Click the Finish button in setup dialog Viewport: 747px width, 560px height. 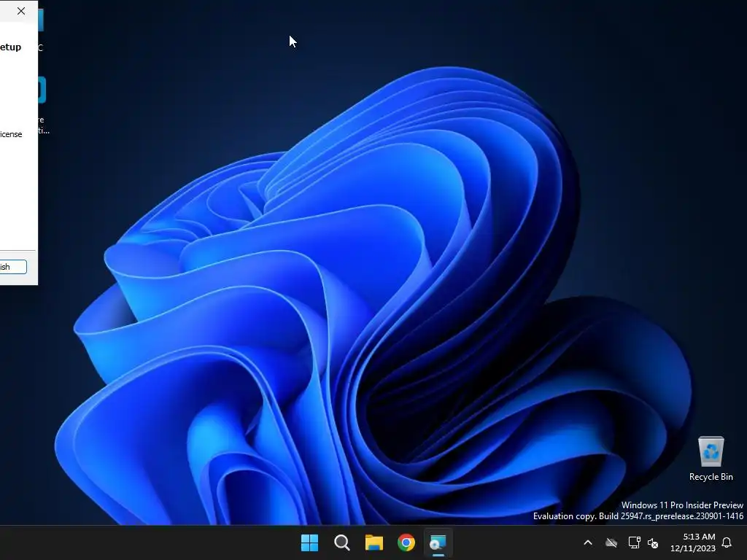13,267
